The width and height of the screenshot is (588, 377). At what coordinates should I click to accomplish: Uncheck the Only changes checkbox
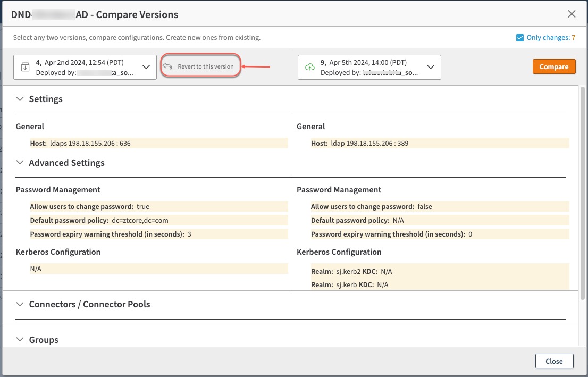click(x=520, y=38)
